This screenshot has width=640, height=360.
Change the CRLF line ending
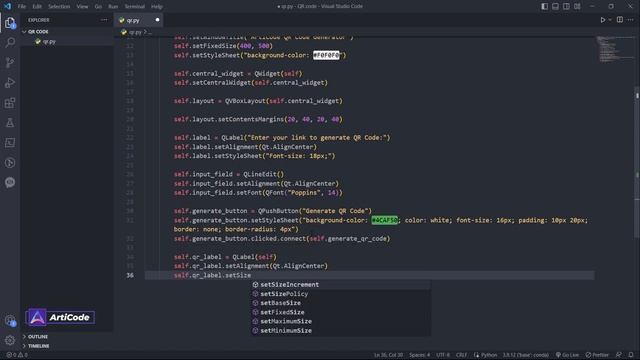[461, 355]
